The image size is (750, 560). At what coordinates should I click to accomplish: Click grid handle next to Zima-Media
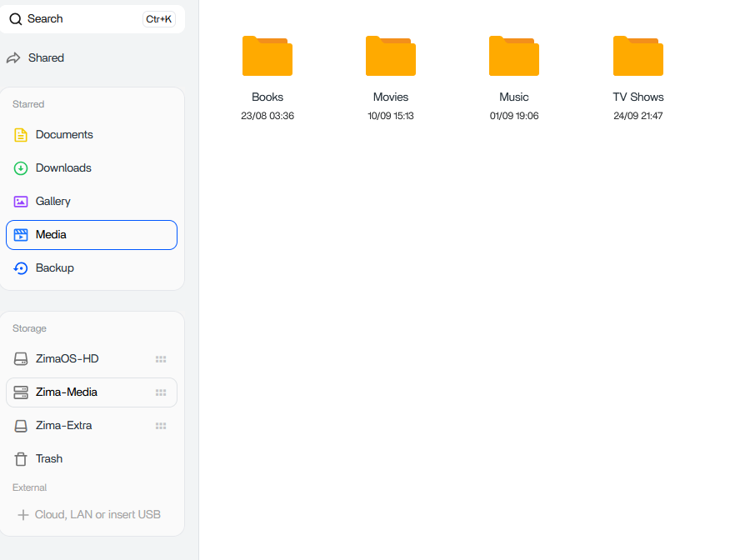coord(161,392)
